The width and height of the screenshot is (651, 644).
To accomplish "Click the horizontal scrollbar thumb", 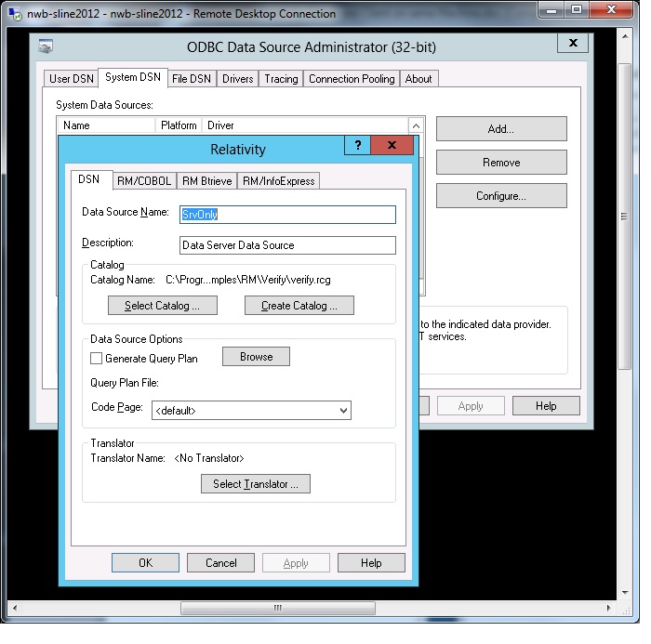I will tap(278, 609).
